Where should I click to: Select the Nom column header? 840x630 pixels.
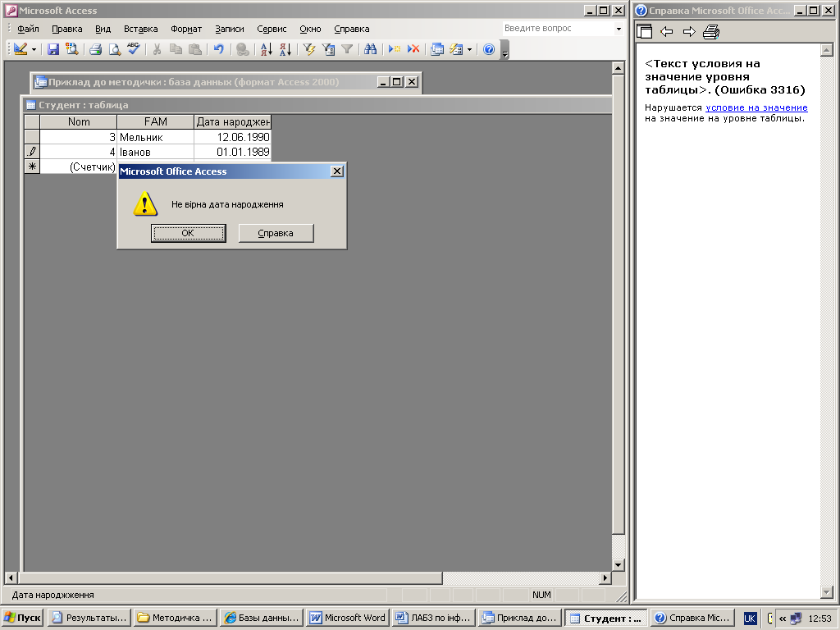tap(78, 121)
